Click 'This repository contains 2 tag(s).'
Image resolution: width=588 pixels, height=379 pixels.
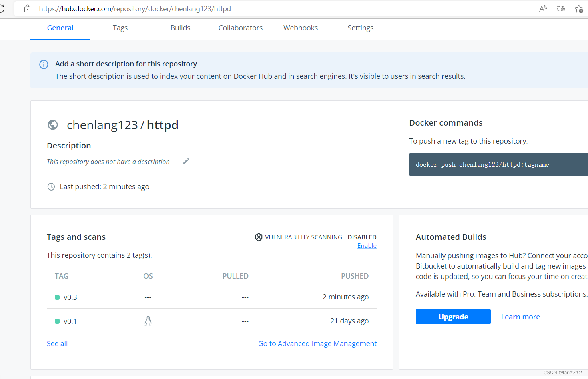tap(99, 255)
